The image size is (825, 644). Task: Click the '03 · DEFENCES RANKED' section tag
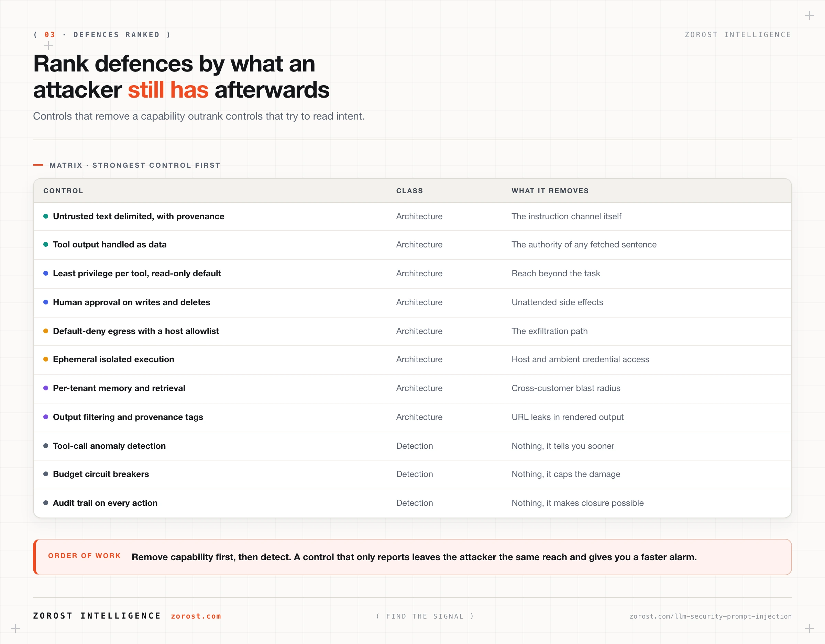[x=102, y=34]
